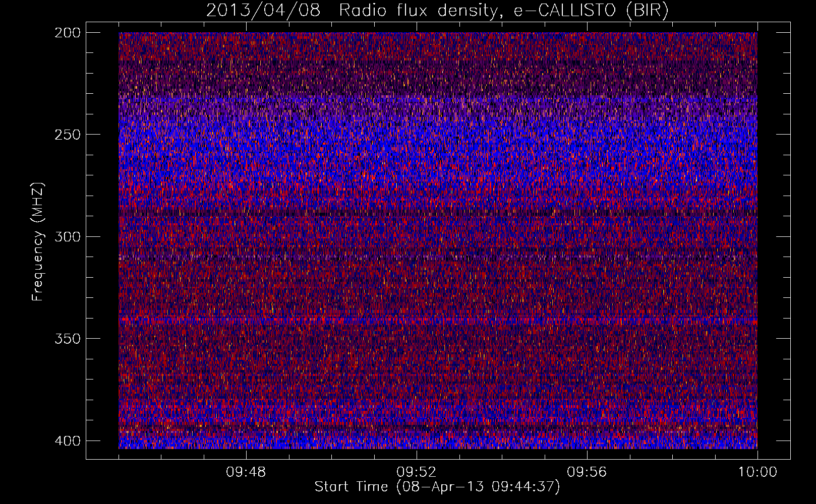The width and height of the screenshot is (816, 504).
Task: Click the plot title '2013/04/08 Radio flux density, e-CALLISTO (BIR)'
Action: tap(437, 11)
